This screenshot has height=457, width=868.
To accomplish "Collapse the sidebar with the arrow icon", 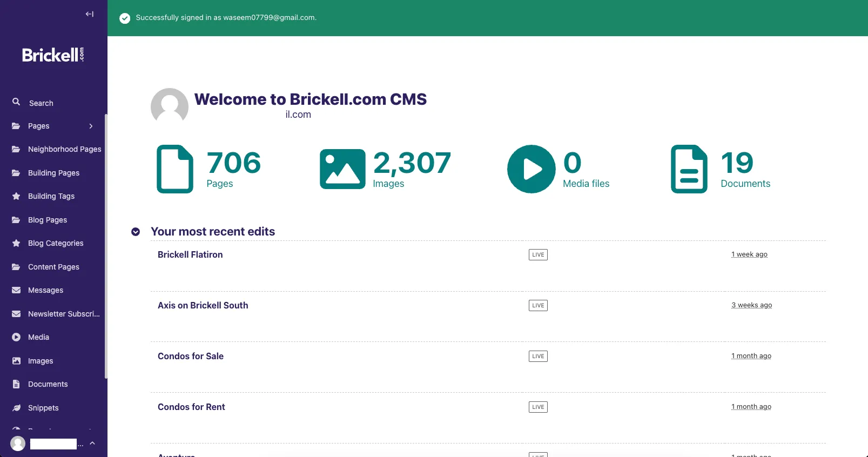I will [x=90, y=14].
